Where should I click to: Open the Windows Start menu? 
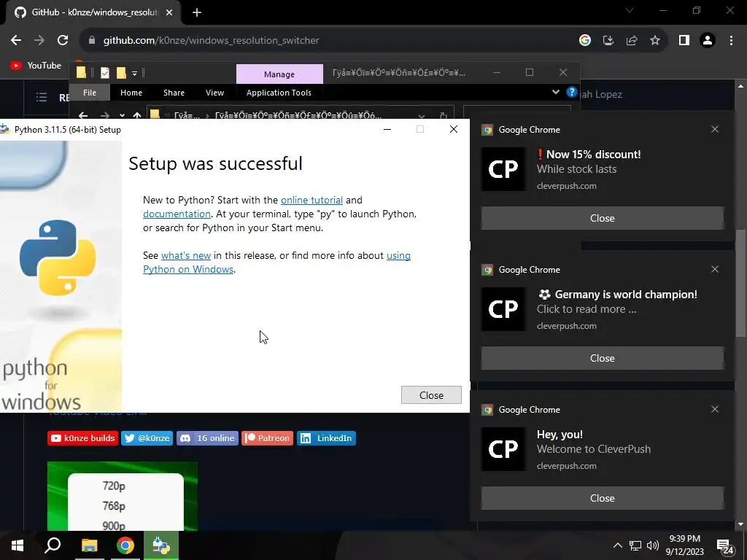[18, 545]
